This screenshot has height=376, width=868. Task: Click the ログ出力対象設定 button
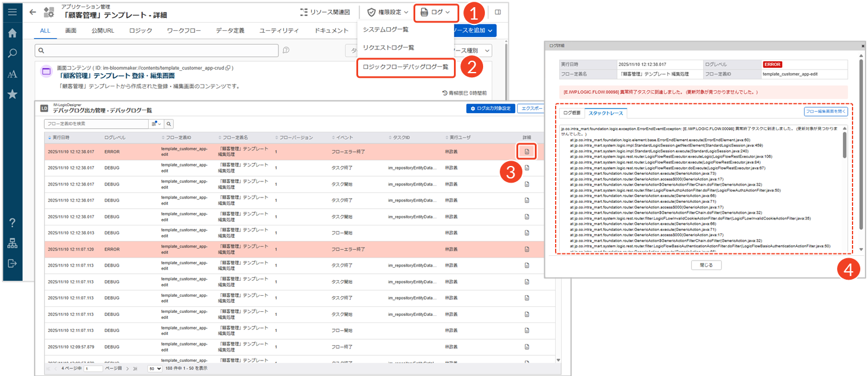(490, 109)
